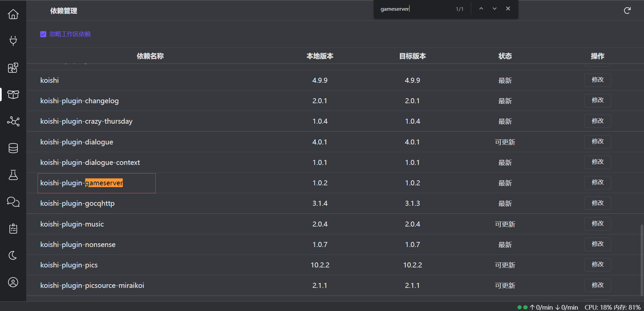Open the chat bubbles panel
This screenshot has width=644, height=311.
[13, 202]
